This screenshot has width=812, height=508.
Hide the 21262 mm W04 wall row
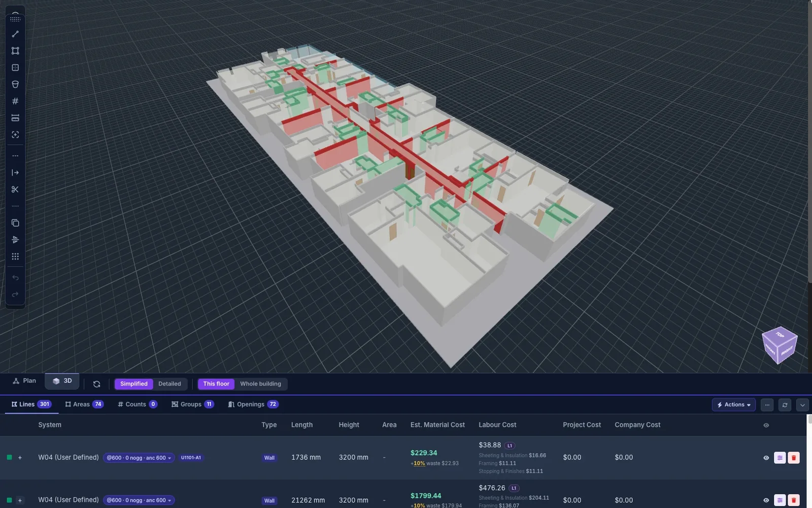point(766,500)
